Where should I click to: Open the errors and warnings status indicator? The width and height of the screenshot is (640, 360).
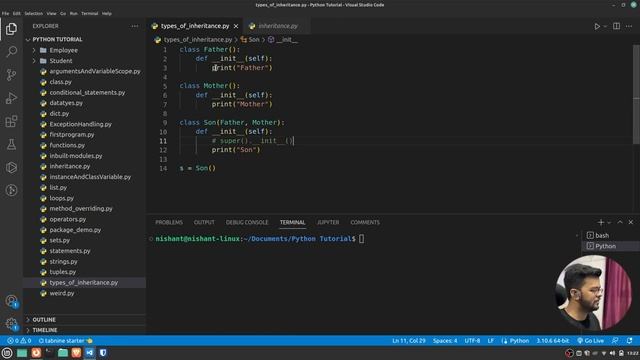click(19, 340)
